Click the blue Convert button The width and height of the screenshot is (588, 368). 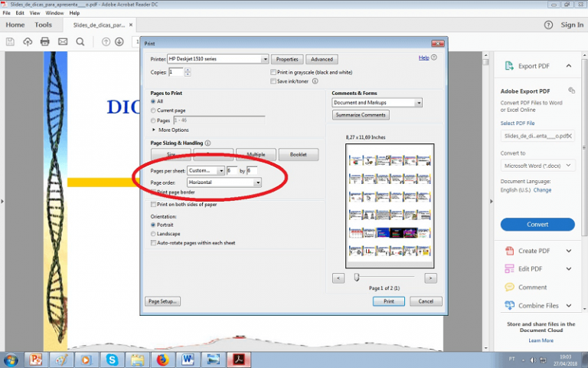pos(537,225)
